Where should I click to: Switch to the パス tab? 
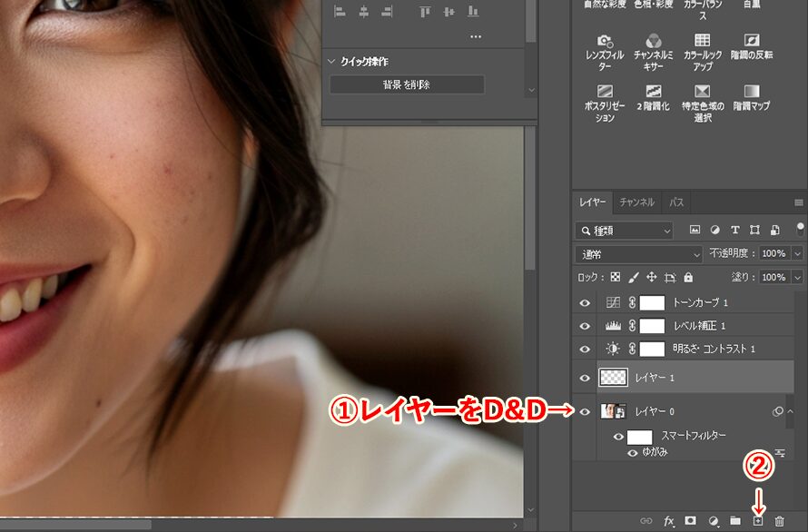(676, 202)
